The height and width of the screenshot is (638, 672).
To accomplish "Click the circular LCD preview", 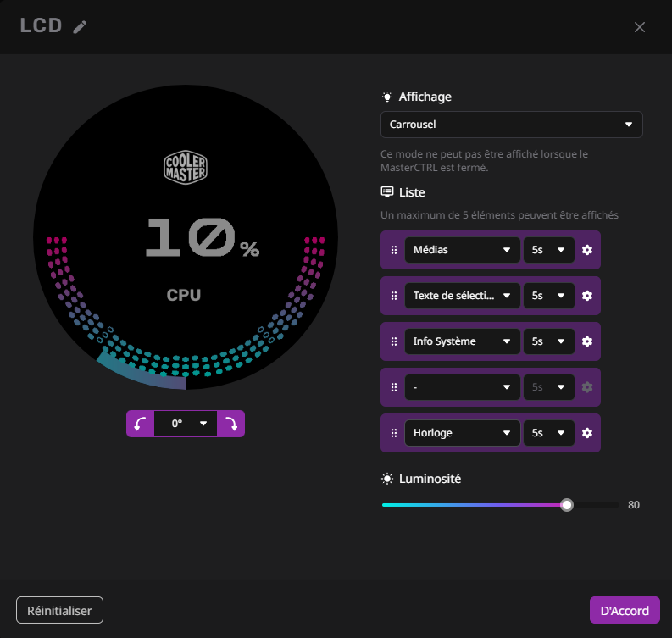I will point(186,237).
